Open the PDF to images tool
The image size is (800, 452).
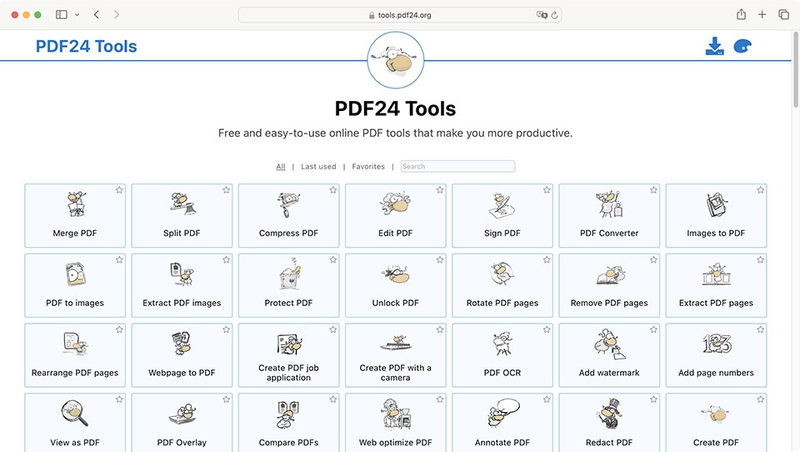[75, 286]
